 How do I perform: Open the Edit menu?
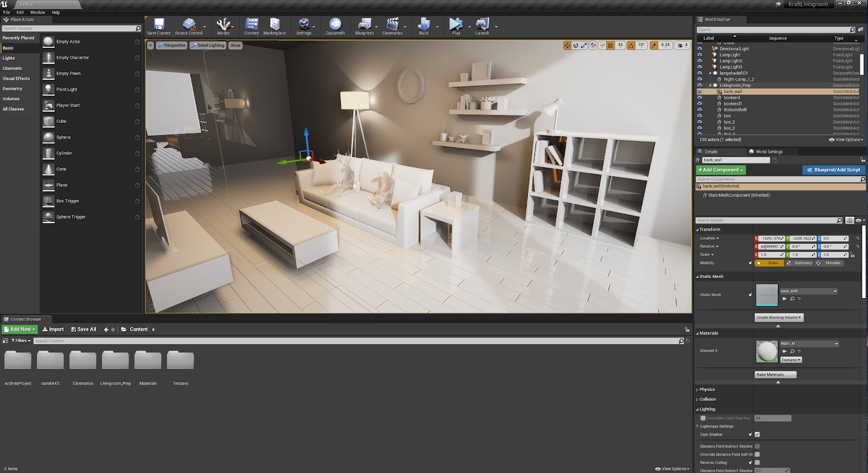(20, 12)
